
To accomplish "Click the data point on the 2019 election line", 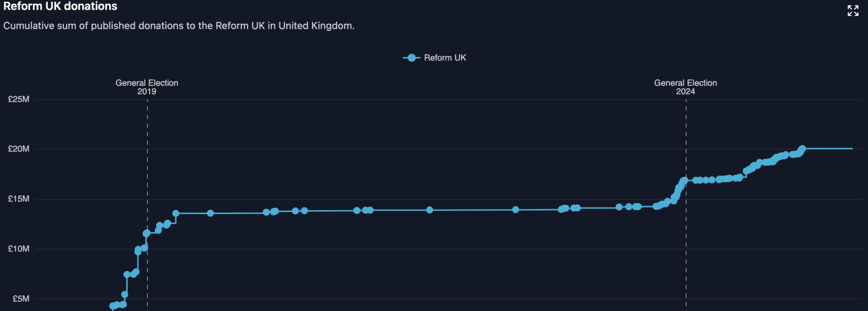I will (x=146, y=233).
